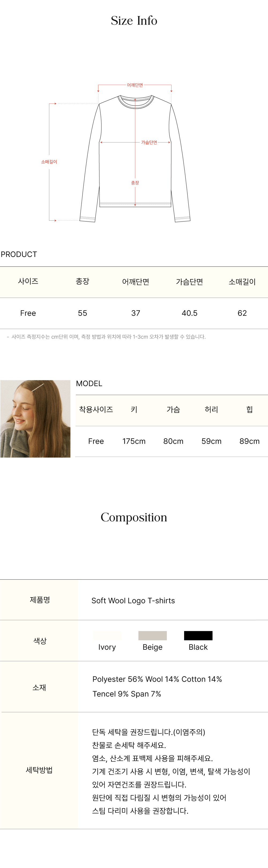Screen dimensions: 268x868
Task: Click the model height 175cm value
Action: click(x=134, y=441)
